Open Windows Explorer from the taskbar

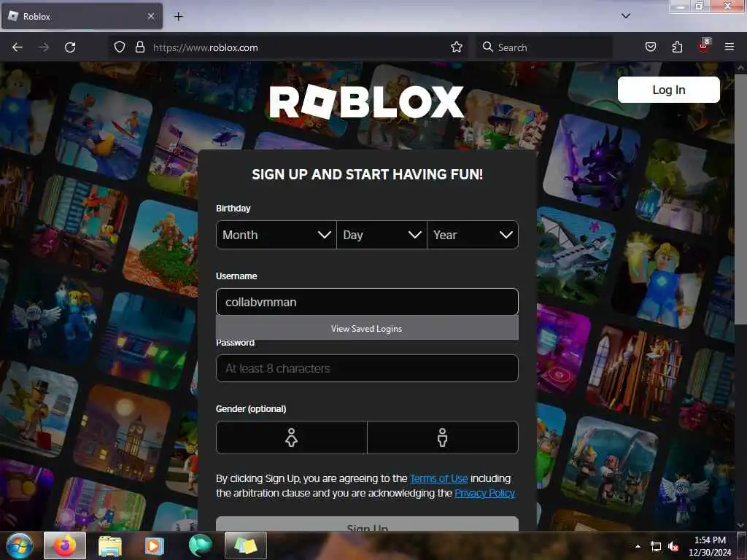point(110,546)
